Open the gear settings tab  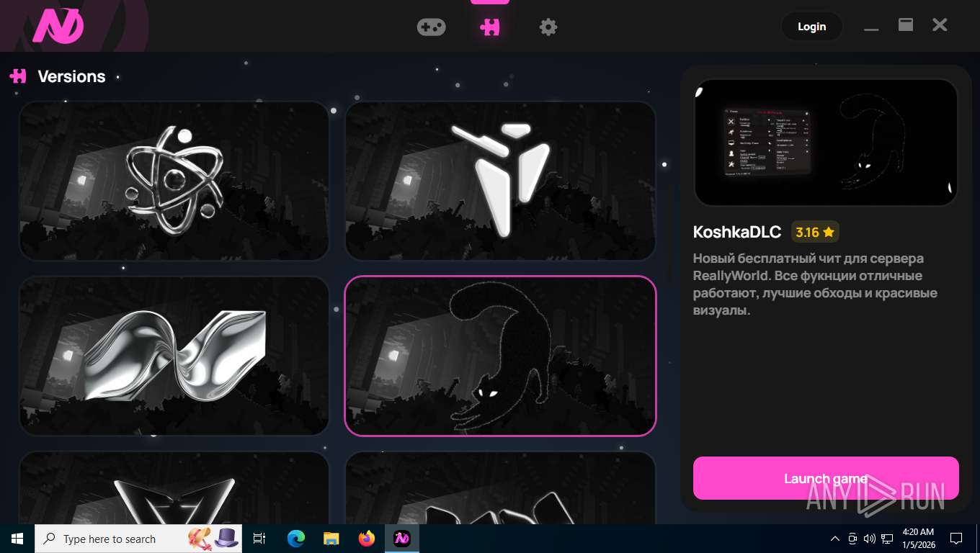click(548, 27)
